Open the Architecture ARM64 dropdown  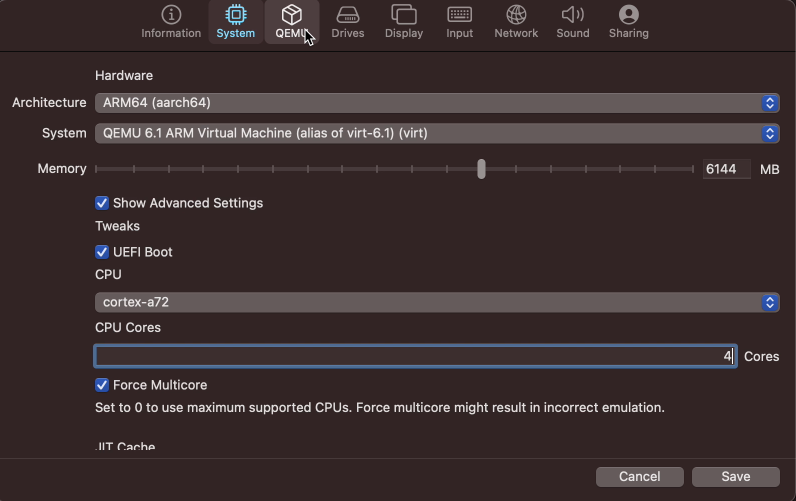(437, 103)
